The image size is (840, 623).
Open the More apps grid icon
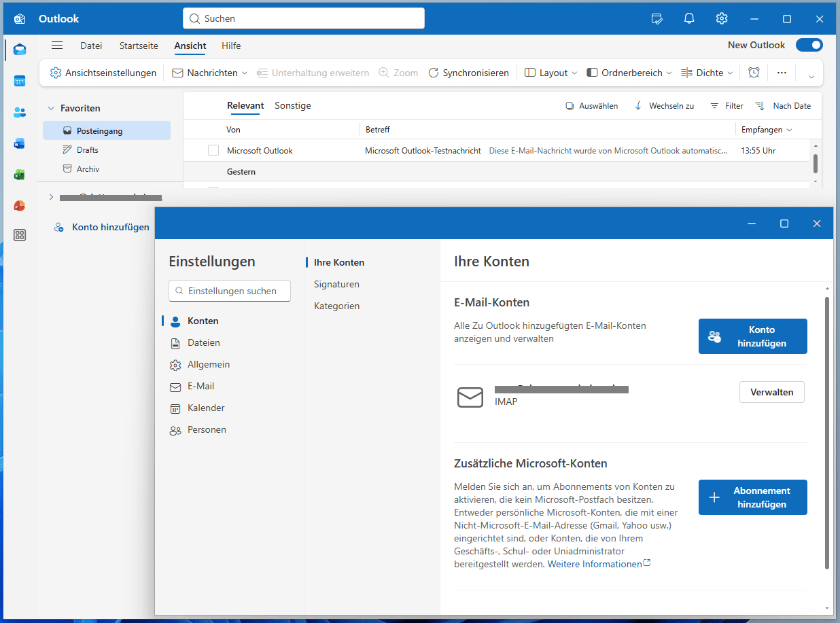20,235
